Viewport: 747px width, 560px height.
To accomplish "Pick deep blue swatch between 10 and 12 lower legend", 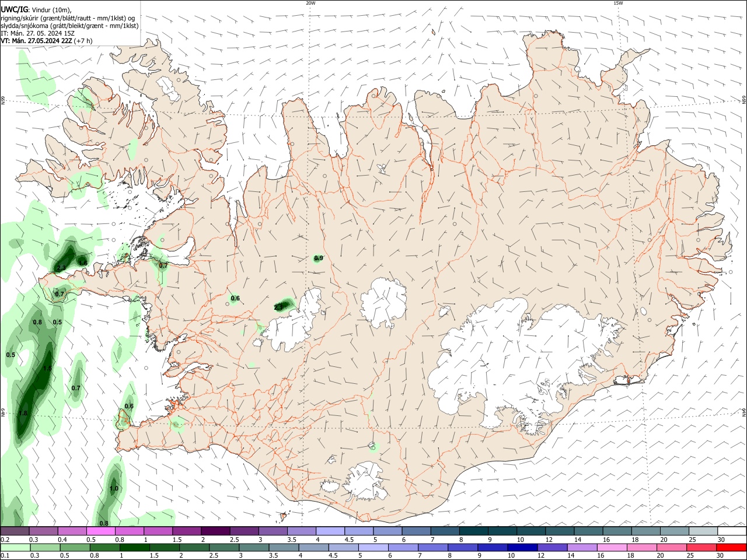I will pos(522,548).
